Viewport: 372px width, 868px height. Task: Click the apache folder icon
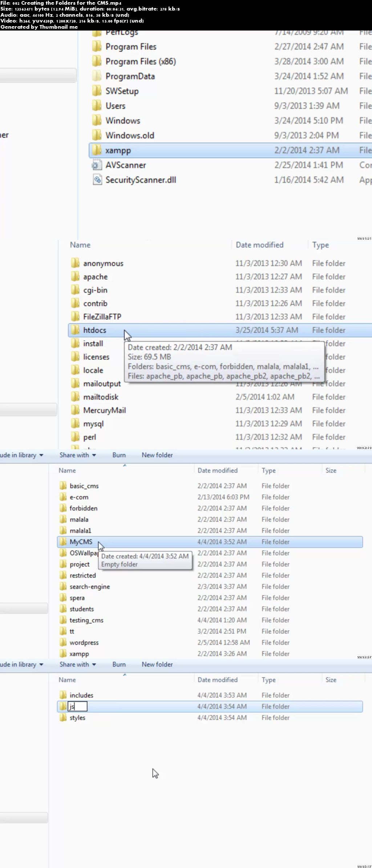(75, 277)
